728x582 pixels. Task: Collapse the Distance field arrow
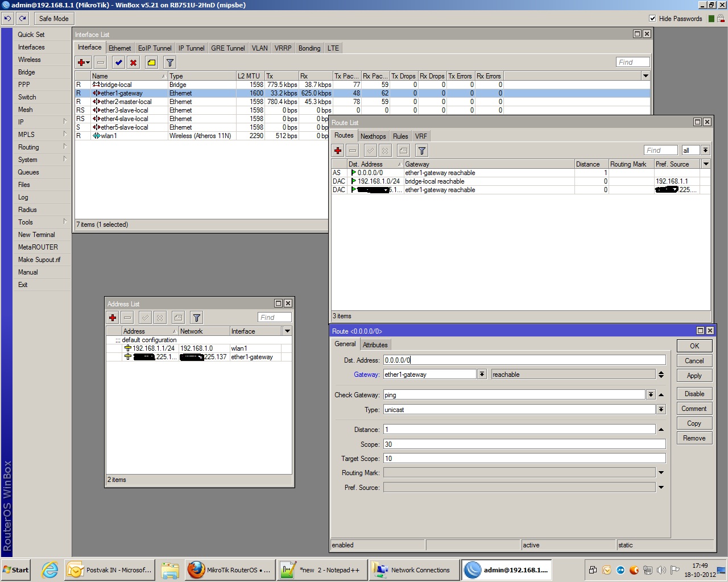[x=661, y=430]
